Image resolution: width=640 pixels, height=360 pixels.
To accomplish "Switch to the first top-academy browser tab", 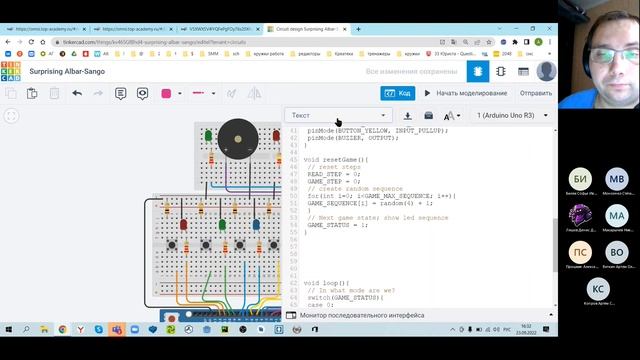I will 46,29.
